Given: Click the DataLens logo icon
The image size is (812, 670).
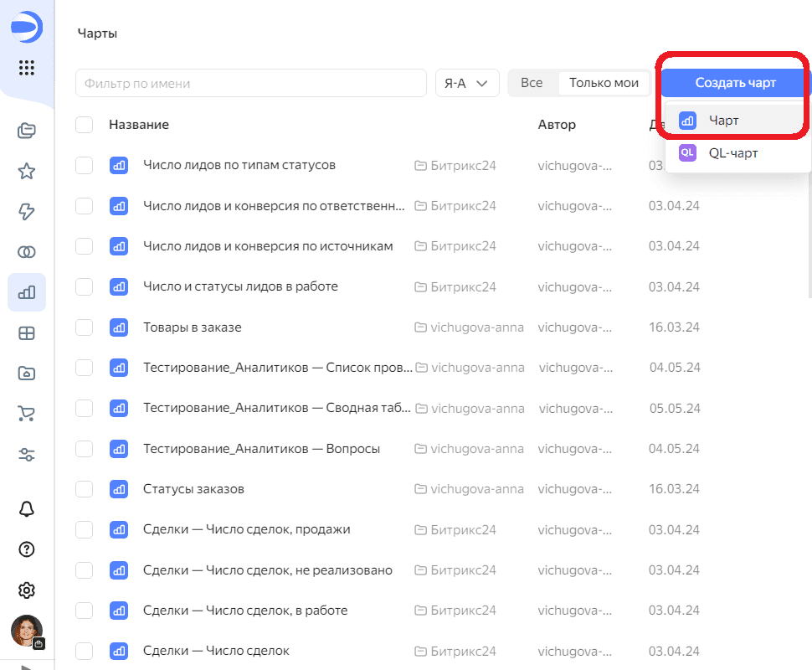Looking at the screenshot, I should (27, 27).
